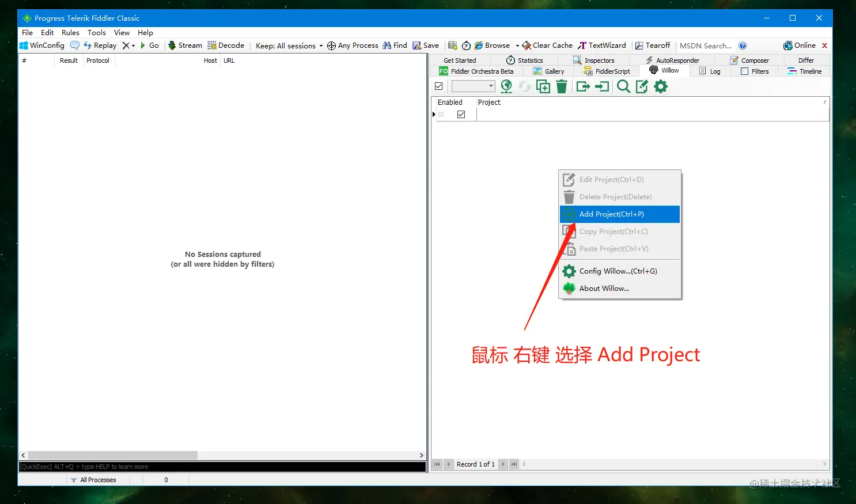
Task: Click the Any Process target icon
Action: pyautogui.click(x=331, y=46)
